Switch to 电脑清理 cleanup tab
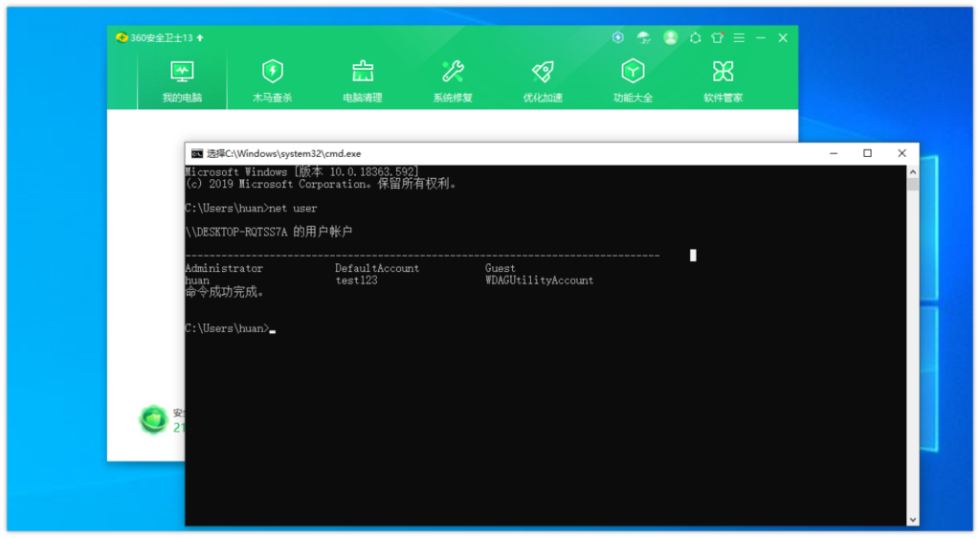The image size is (980, 538). 363,82
